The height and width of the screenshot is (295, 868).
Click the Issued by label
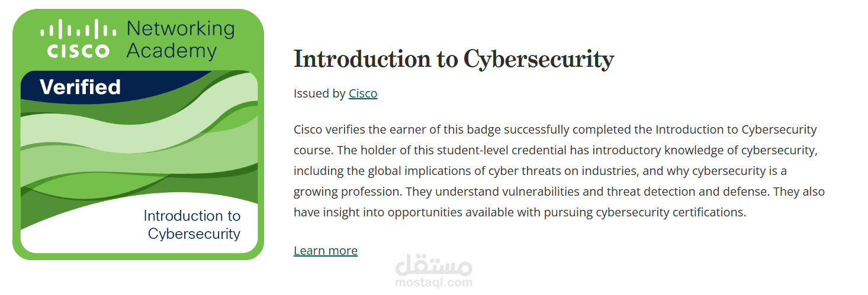pos(320,93)
